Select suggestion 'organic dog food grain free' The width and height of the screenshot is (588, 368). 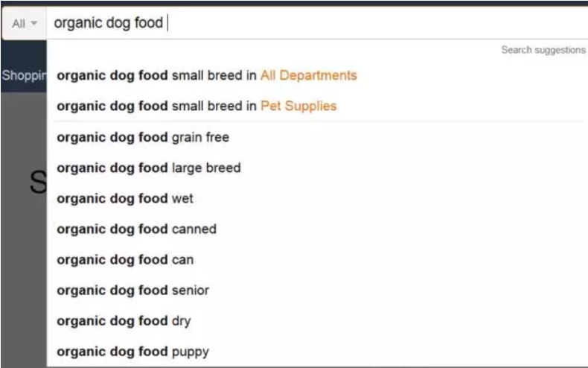(x=143, y=137)
